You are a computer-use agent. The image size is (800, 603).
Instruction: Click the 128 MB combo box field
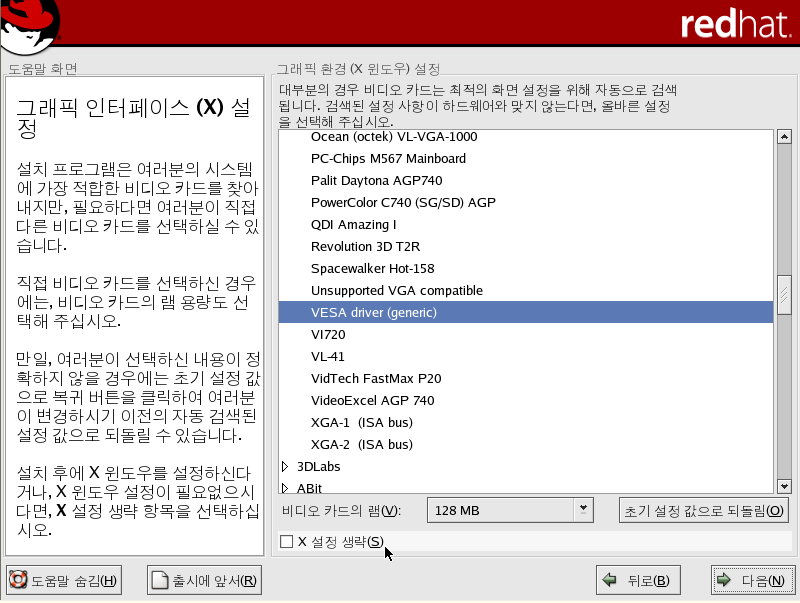click(510, 510)
